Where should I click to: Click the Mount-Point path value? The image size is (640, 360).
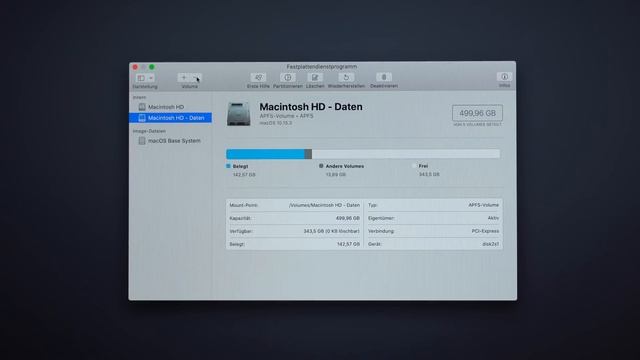pyautogui.click(x=324, y=205)
